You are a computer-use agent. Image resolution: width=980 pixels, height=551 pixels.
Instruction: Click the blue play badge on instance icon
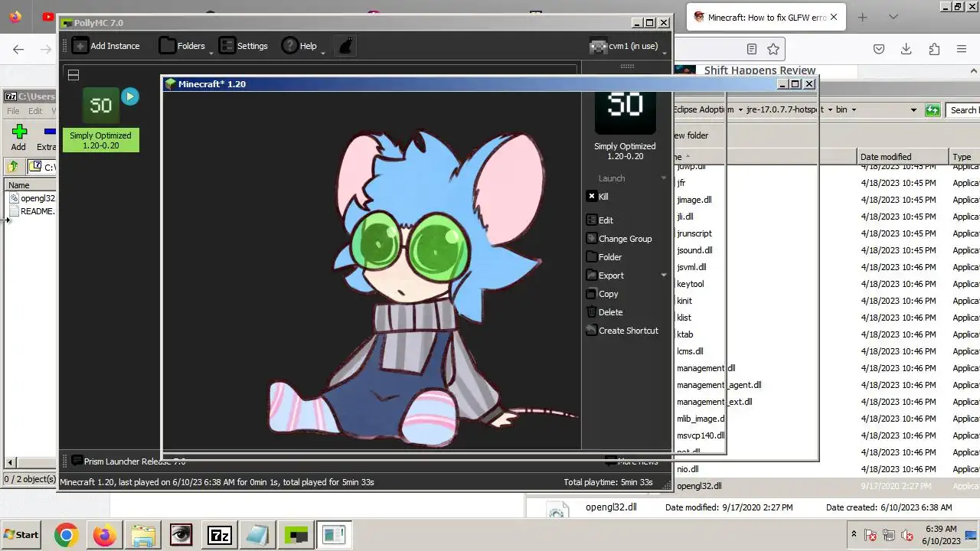130,96
